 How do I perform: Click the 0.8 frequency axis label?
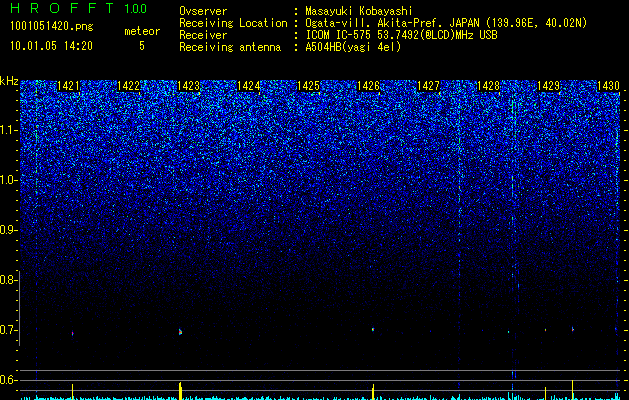[x=8, y=280]
